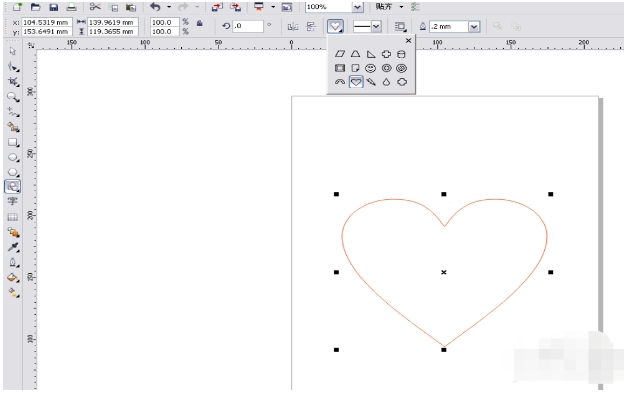Click the height field 119.3655 mm
625x412 pixels.
pyautogui.click(x=113, y=31)
